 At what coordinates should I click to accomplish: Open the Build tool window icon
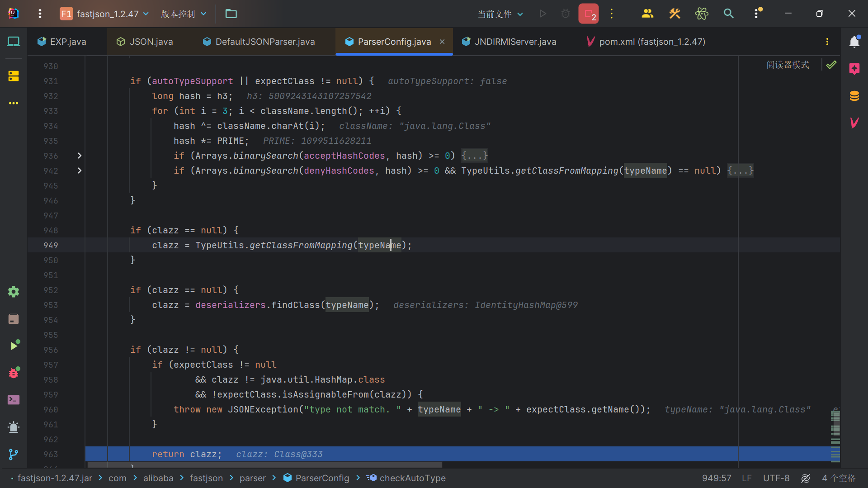pyautogui.click(x=14, y=319)
